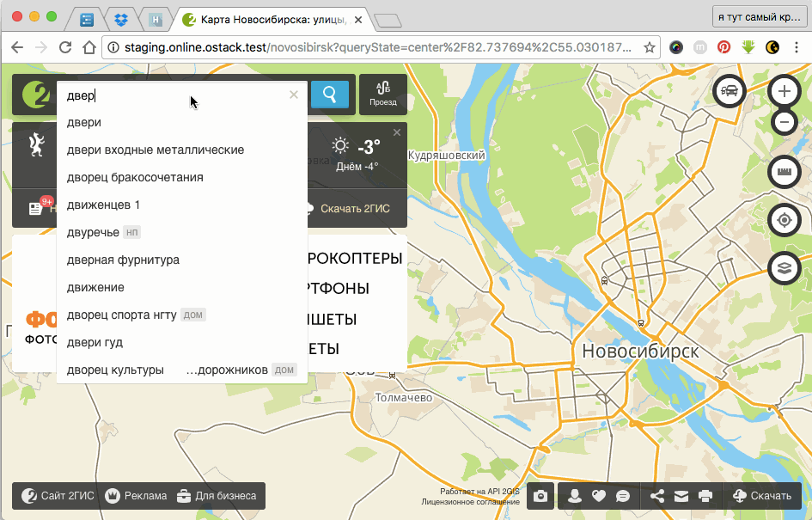The width and height of the screenshot is (812, 520).
Task: Open the Проезд route planner
Action: (383, 95)
